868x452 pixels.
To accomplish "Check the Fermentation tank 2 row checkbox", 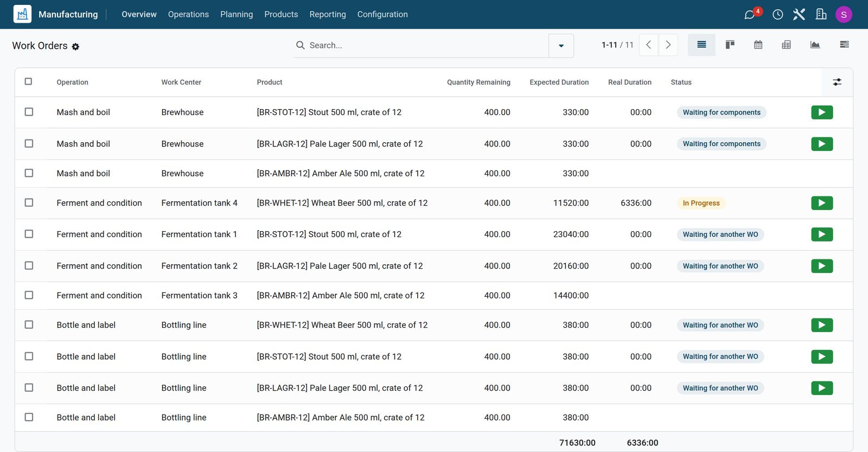I will pos(29,265).
